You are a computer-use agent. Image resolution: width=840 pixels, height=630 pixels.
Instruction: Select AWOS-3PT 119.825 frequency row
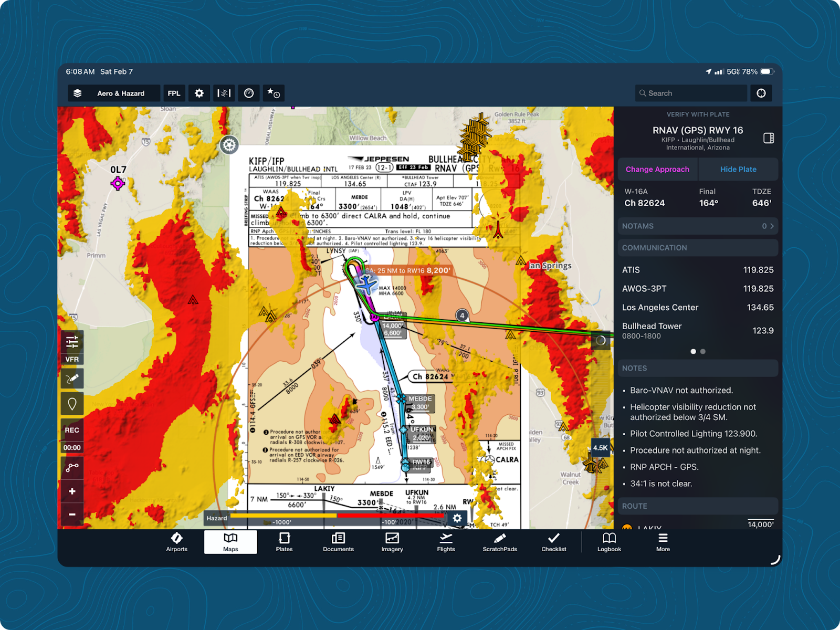(x=698, y=289)
